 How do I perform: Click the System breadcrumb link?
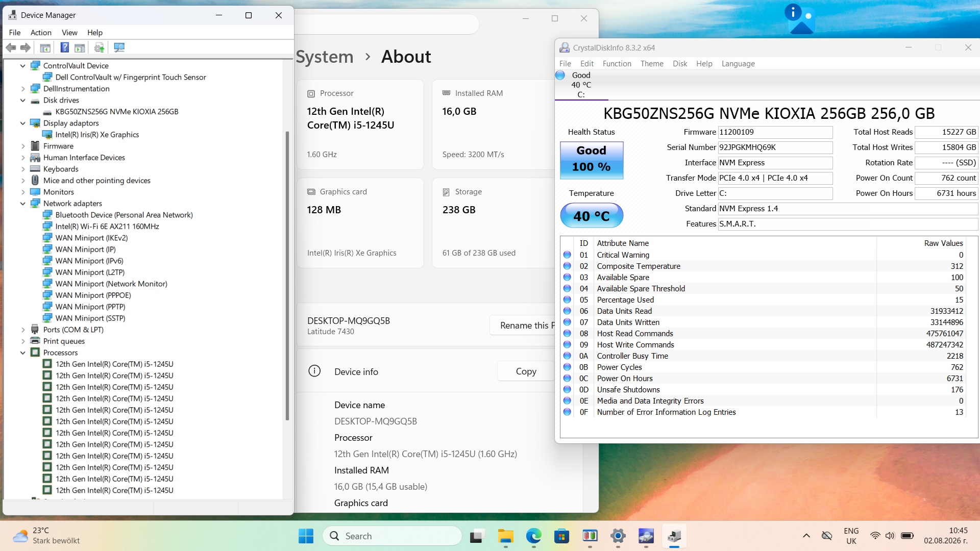(x=325, y=57)
